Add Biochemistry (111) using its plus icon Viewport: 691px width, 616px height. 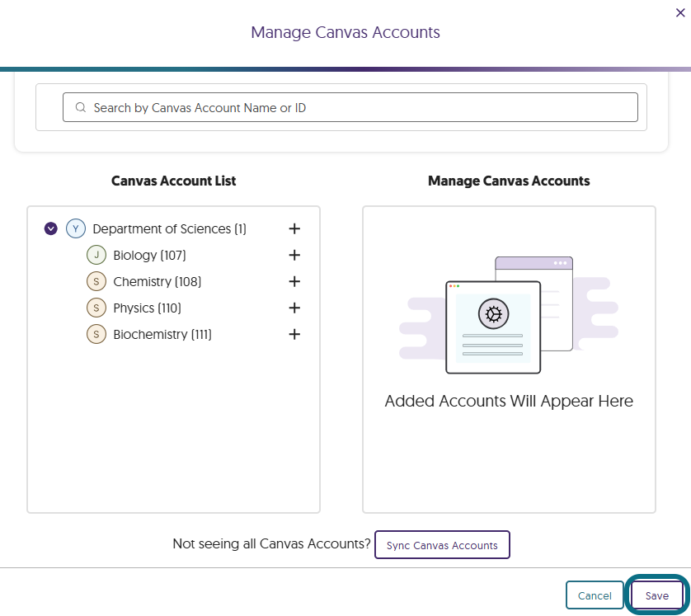(294, 335)
